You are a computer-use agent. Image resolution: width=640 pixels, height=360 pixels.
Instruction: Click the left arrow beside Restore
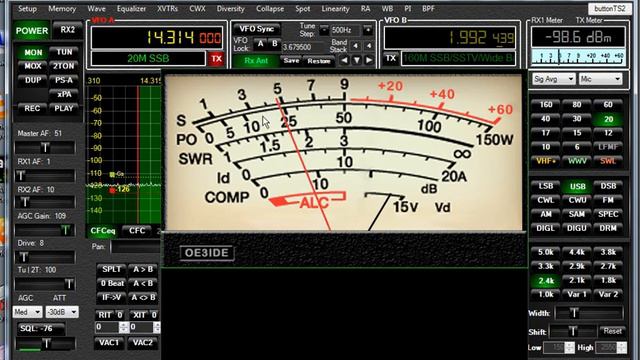(x=344, y=60)
